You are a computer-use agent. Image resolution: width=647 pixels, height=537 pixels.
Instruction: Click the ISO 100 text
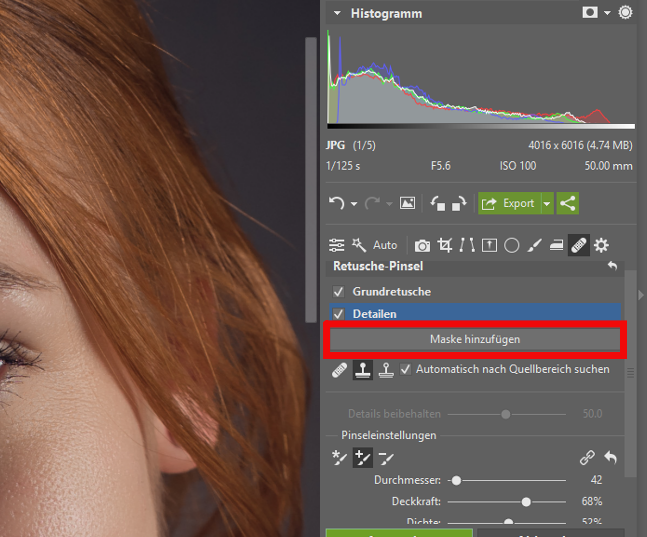[x=518, y=166]
